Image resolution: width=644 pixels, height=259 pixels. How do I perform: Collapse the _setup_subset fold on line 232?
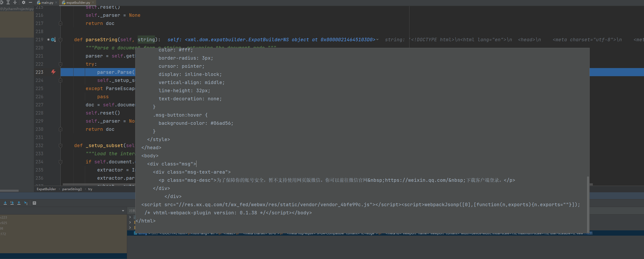[x=60, y=146]
